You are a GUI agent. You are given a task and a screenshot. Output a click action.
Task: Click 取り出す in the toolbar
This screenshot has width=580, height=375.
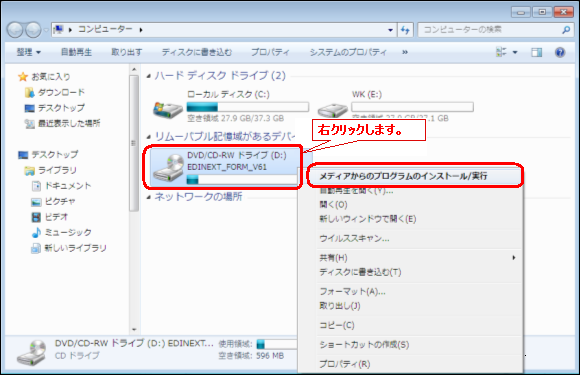tap(127, 52)
